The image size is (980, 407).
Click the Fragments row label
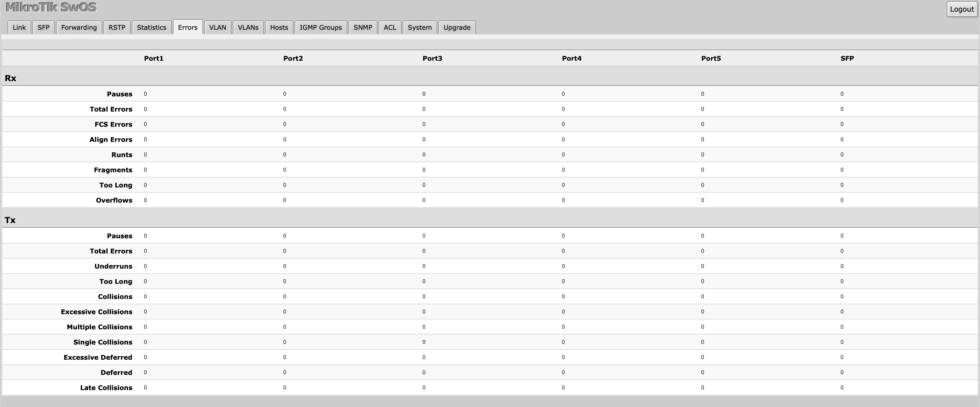tap(113, 170)
